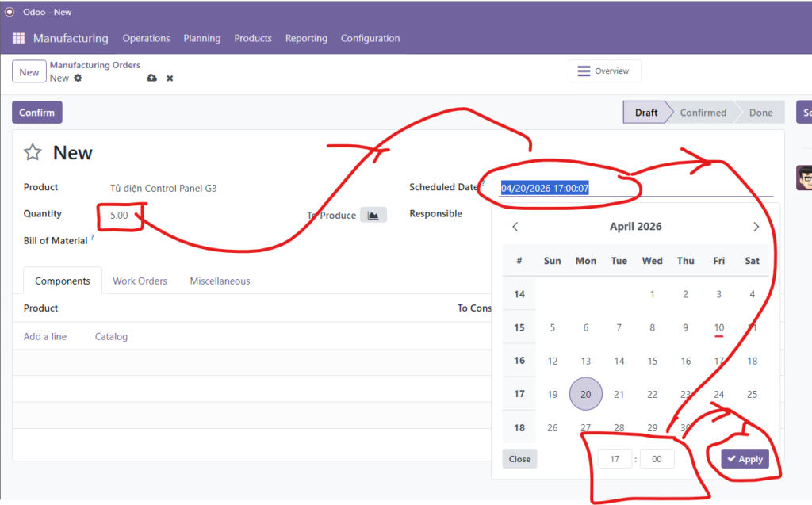The width and height of the screenshot is (812, 505).
Task: Click the gear icon beside New
Action: (x=78, y=78)
